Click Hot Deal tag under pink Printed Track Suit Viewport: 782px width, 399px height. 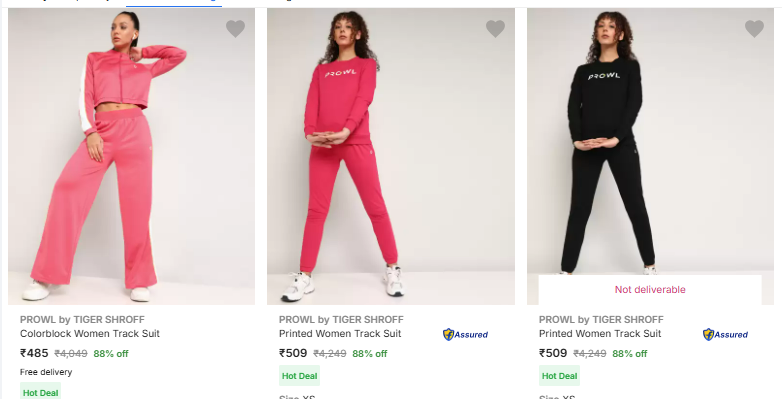[299, 376]
